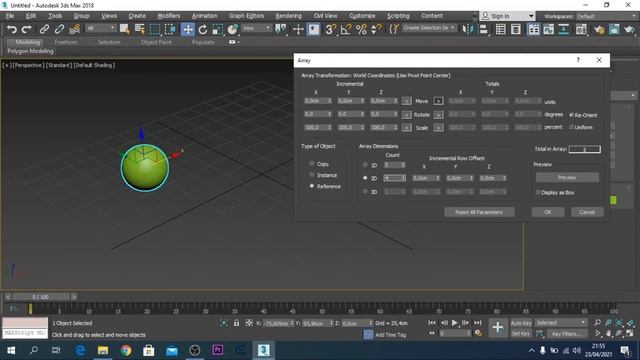Open the Modifiers menu
The image size is (640, 360).
[x=169, y=16]
